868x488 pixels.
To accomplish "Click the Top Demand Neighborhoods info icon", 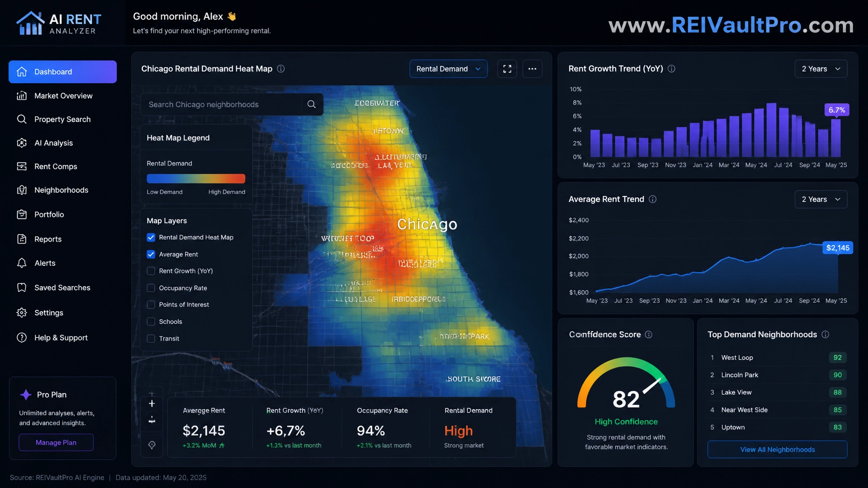I will click(825, 335).
